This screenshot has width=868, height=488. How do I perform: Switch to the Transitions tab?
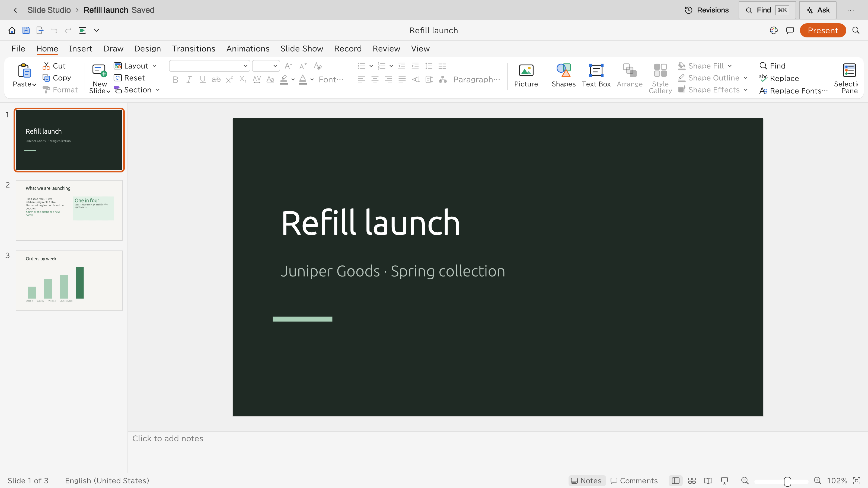point(193,49)
